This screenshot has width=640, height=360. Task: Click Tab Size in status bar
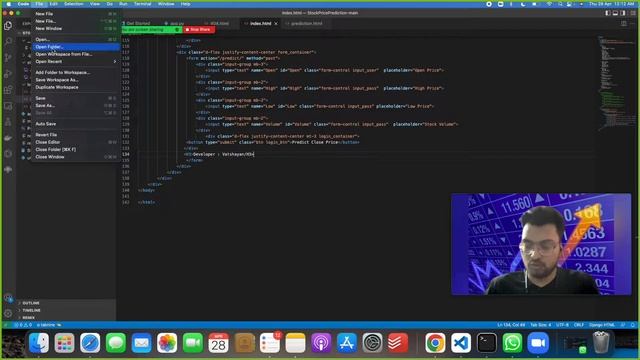540,325
